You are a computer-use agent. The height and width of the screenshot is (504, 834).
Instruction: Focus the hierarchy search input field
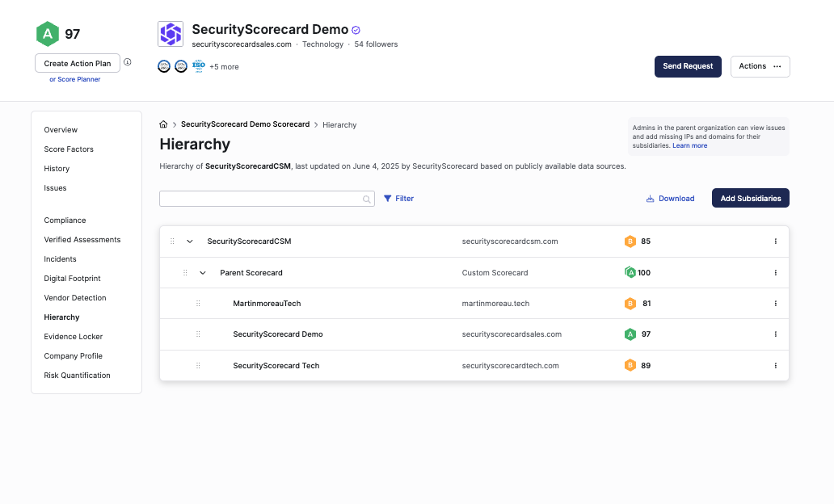point(267,199)
